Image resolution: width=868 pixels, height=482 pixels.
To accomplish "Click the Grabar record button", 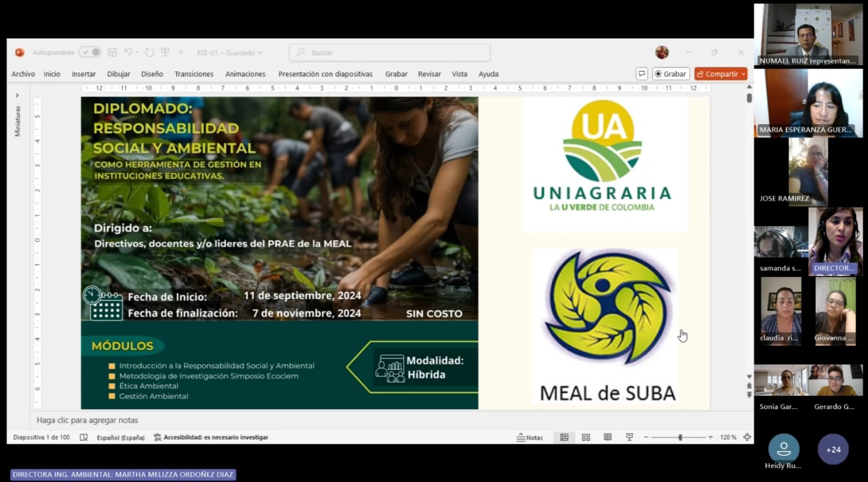I will 671,74.
